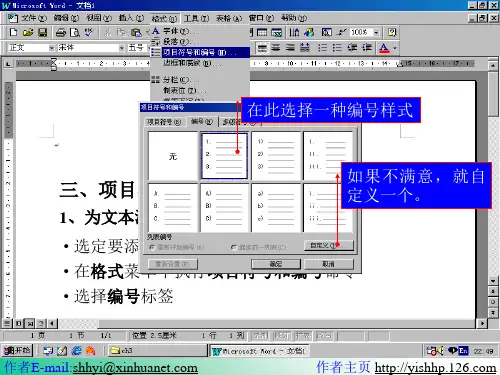This screenshot has height=375, width=500.
Task: Open the 工具 (Tools) menu
Action: (196, 18)
